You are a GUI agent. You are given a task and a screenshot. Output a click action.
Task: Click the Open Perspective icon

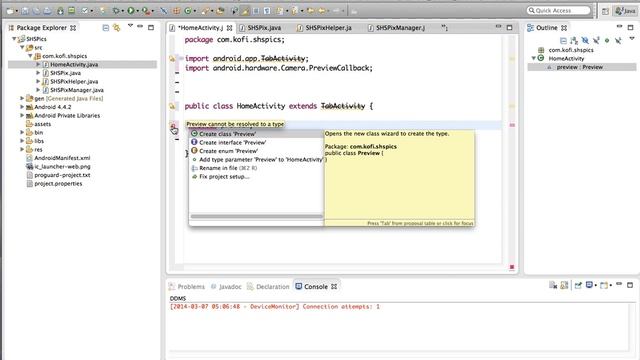tap(605, 11)
